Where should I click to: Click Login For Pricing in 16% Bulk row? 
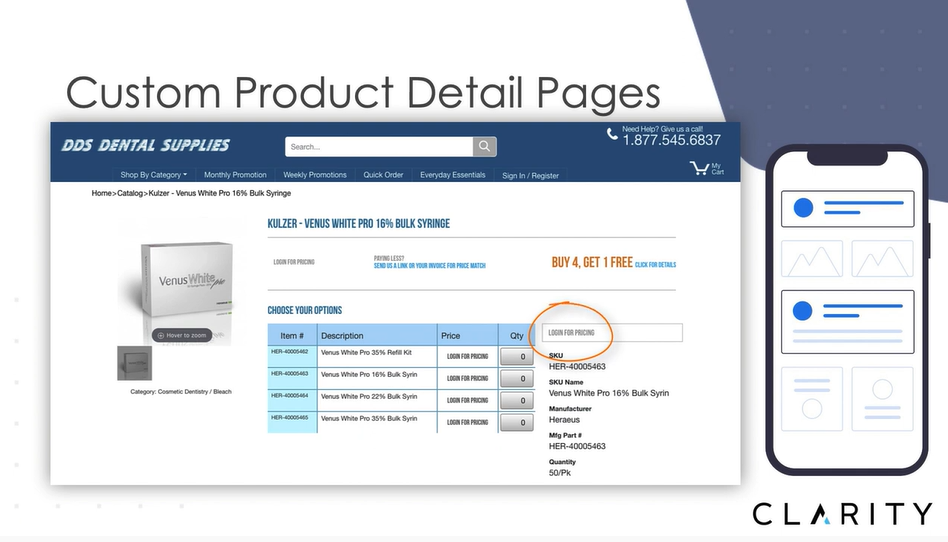click(467, 378)
